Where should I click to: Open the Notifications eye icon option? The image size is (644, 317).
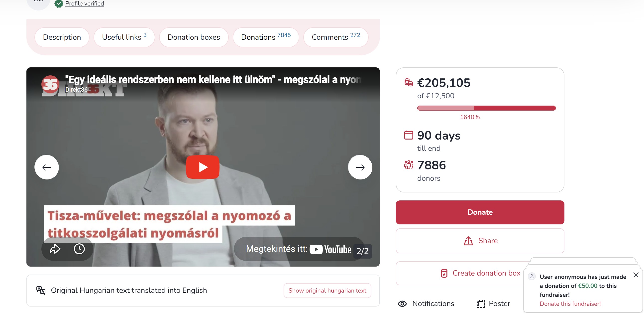426,303
